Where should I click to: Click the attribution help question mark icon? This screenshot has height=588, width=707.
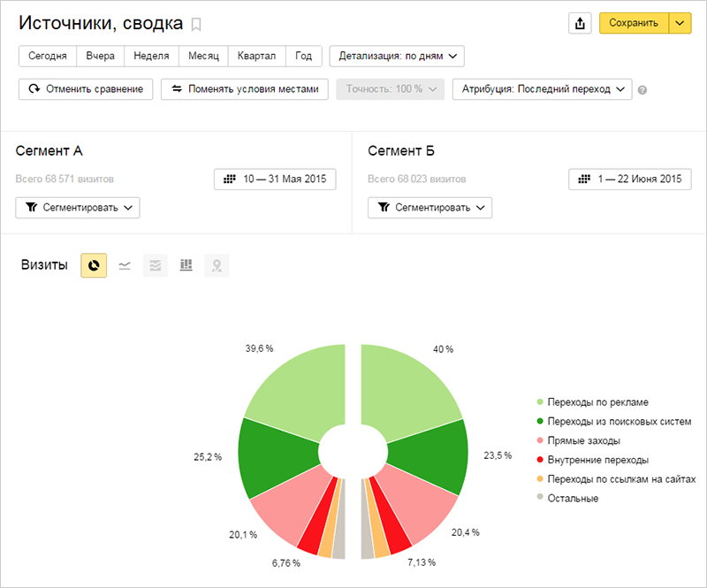[x=642, y=90]
